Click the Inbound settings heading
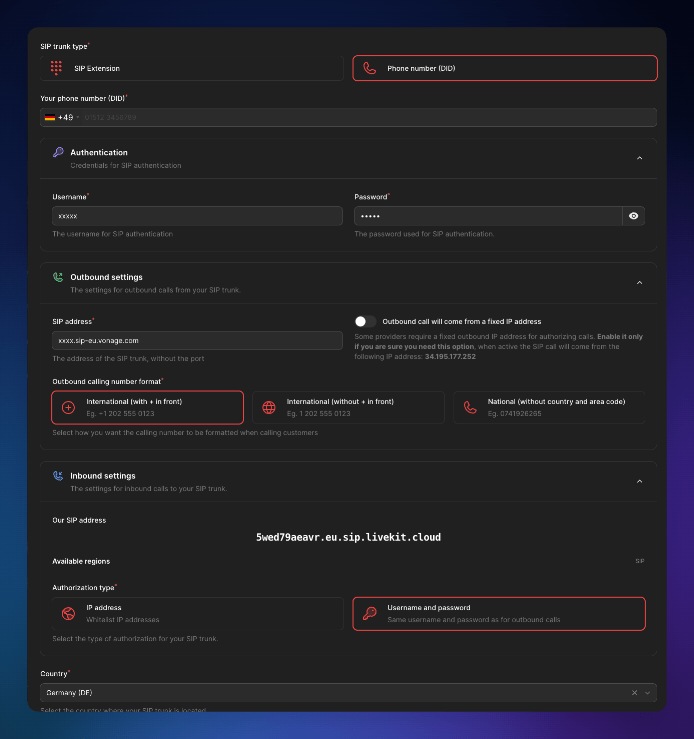Viewport: 694px width, 739px height. click(x=103, y=476)
